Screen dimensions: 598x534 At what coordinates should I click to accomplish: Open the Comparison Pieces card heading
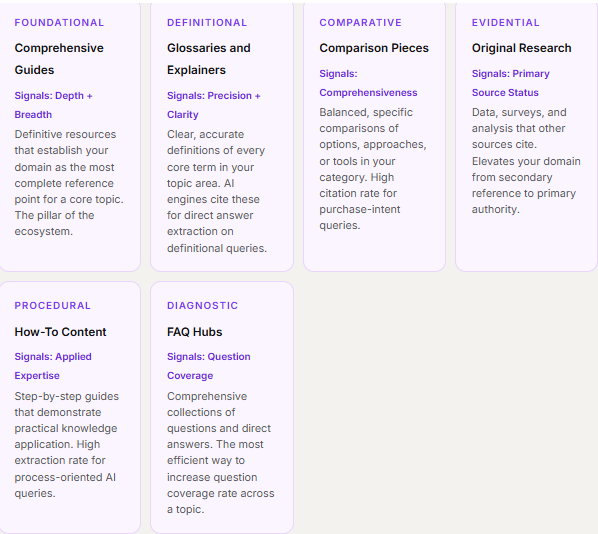(374, 48)
